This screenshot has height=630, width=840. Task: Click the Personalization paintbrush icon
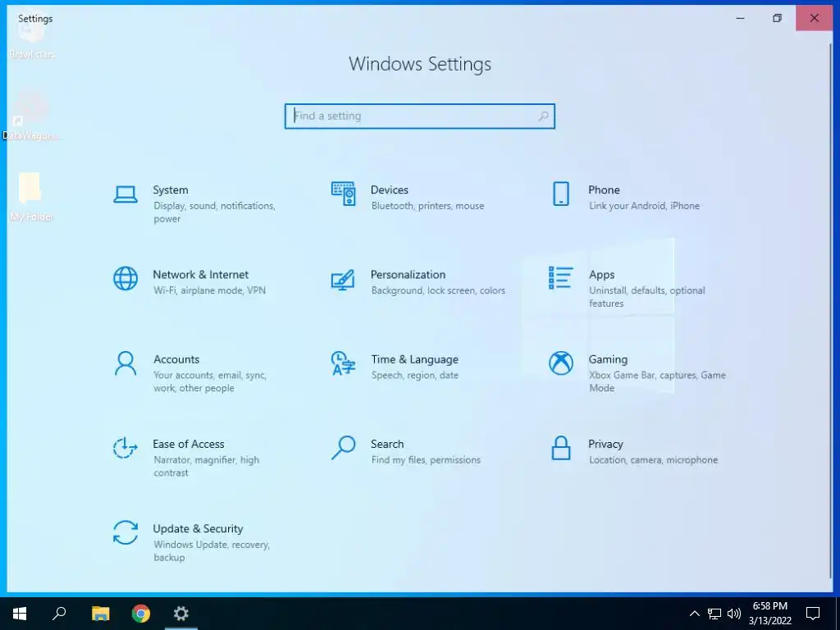343,279
